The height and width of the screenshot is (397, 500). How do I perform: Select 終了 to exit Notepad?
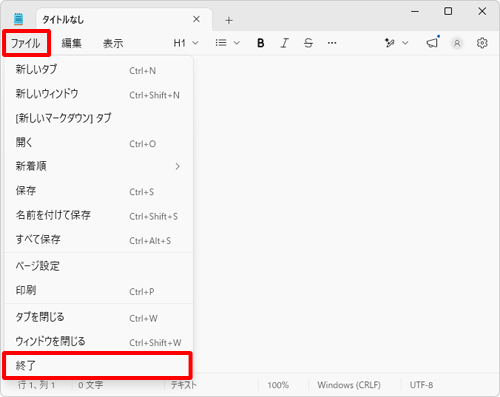[x=97, y=366]
